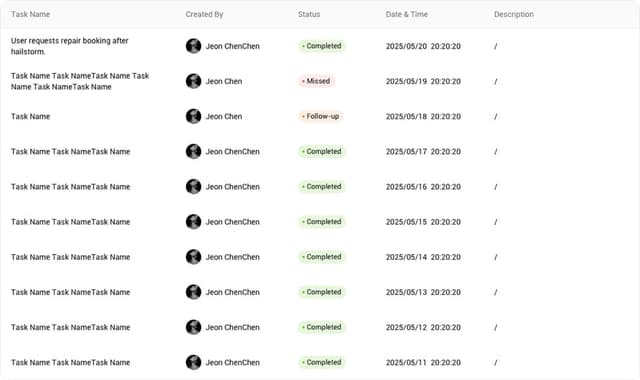This screenshot has height=380, width=640.
Task: Click date 2025/05/14 20:20:20 cell
Action: tap(423, 257)
